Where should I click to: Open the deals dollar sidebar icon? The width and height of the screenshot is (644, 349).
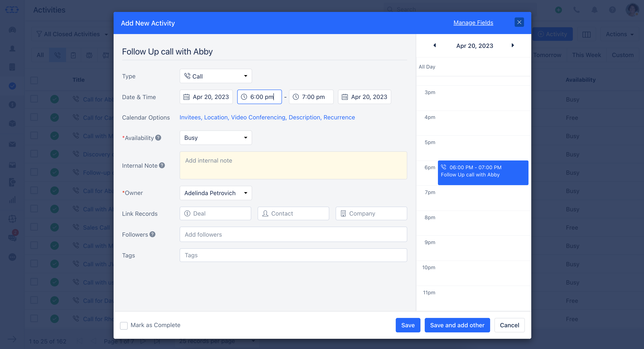[12, 105]
